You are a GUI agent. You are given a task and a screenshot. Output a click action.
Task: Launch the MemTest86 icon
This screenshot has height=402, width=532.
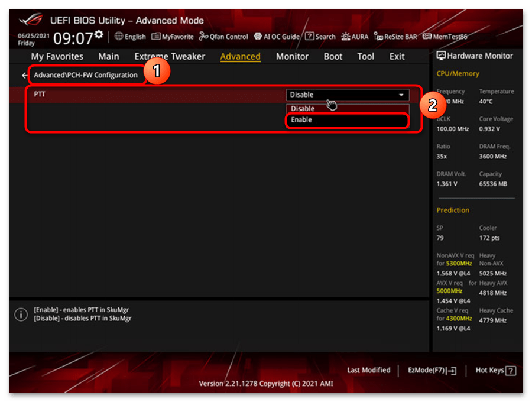[x=427, y=36]
